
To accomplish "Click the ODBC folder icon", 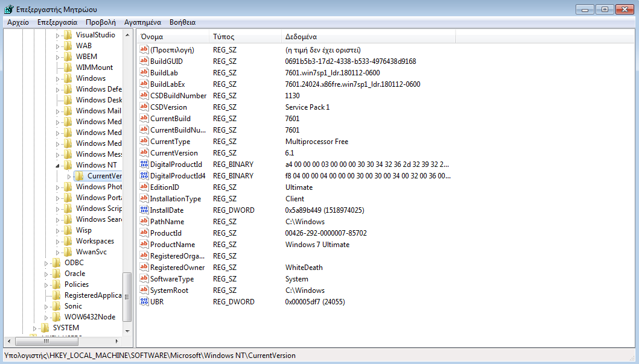I will (57, 263).
